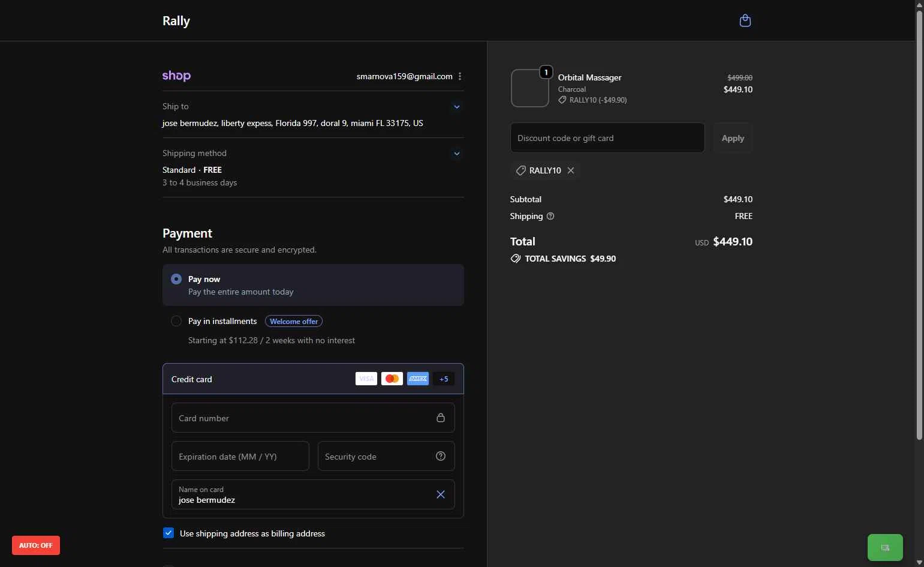Click the scrollbar down arrow
This screenshot has height=567, width=924.
[x=919, y=563]
